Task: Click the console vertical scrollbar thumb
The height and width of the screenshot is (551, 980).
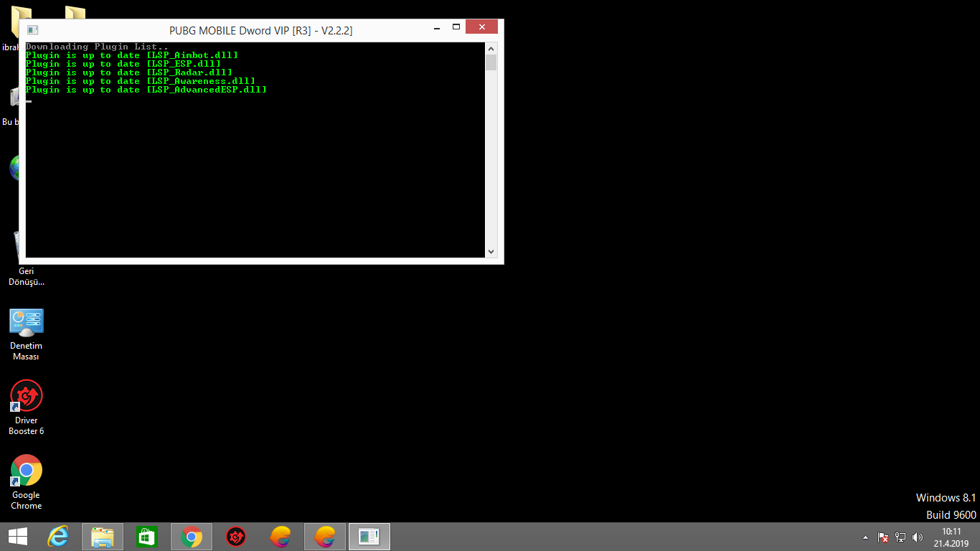Action: [x=491, y=62]
